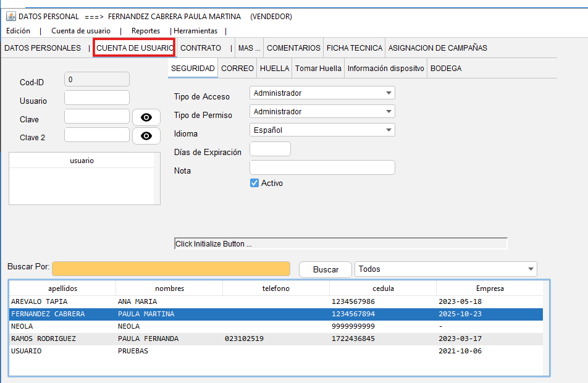The width and height of the screenshot is (588, 383).
Task: Open the Todos filter dropdown
Action: [x=530, y=269]
